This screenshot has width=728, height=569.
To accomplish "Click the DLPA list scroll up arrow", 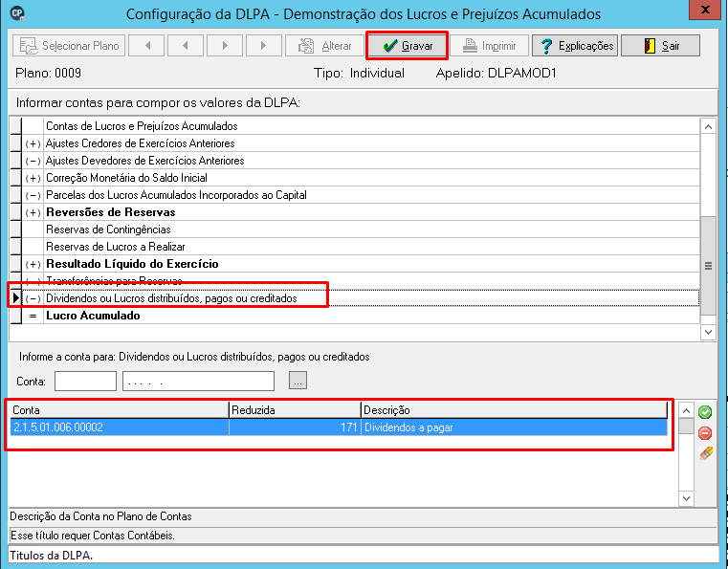I will click(x=708, y=126).
